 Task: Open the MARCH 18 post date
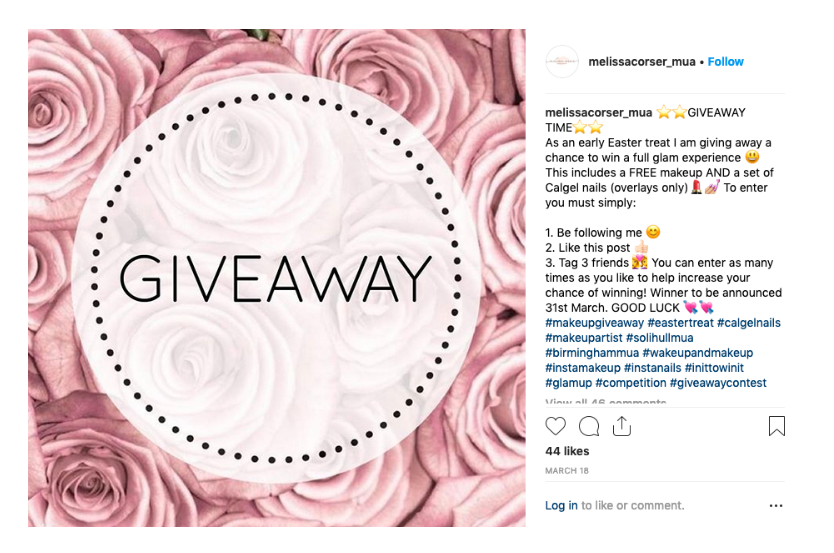pos(566,471)
